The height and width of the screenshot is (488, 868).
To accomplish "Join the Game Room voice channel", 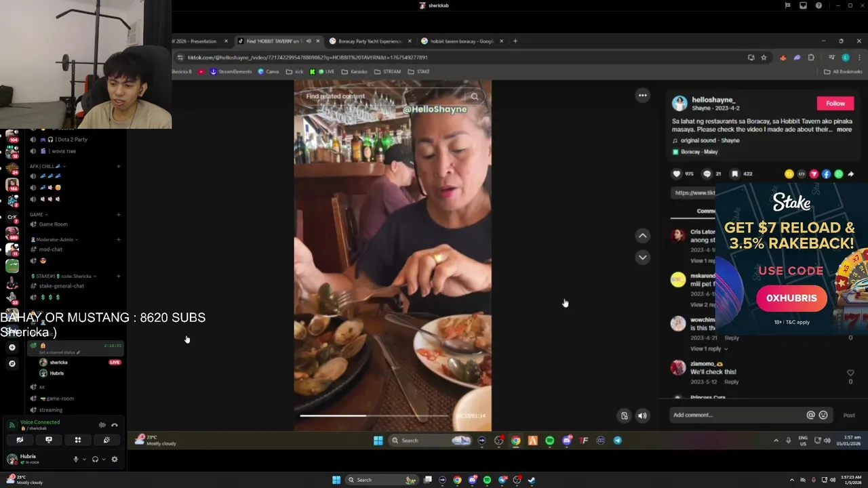I will tap(53, 224).
